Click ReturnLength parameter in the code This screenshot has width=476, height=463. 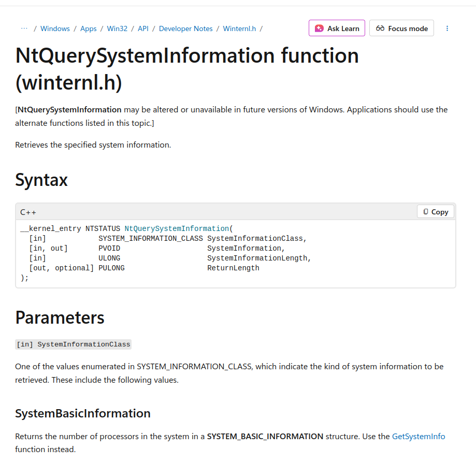(x=233, y=268)
